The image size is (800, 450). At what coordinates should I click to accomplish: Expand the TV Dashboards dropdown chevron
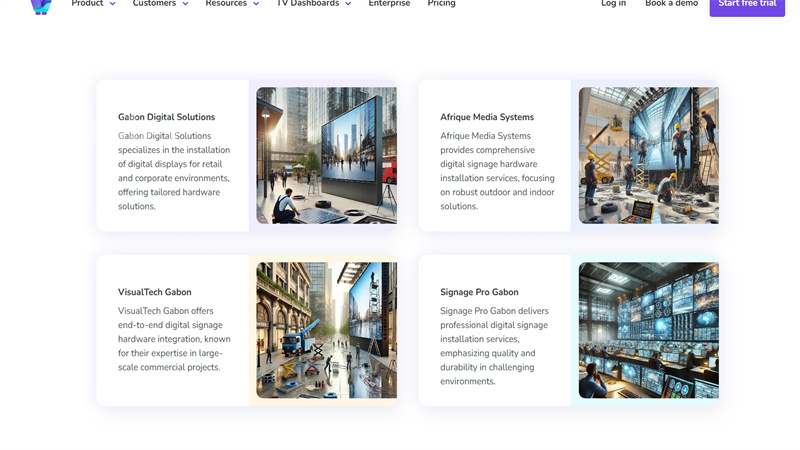tap(348, 4)
